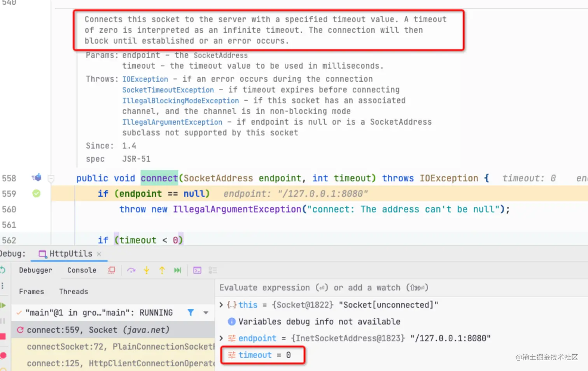588x371 pixels.
Task: Click the Step Over debugger icon
Action: [x=131, y=270]
